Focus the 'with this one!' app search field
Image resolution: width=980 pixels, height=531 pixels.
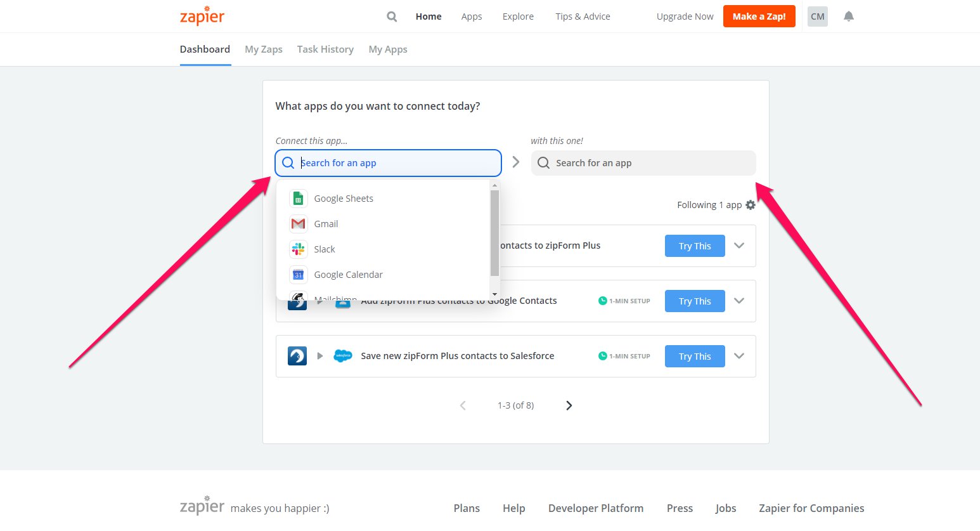(x=643, y=163)
